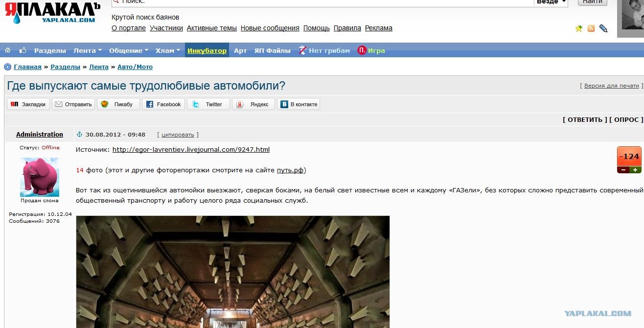Share to 'В контакте' button
The height and width of the screenshot is (328, 644).
pyautogui.click(x=299, y=104)
